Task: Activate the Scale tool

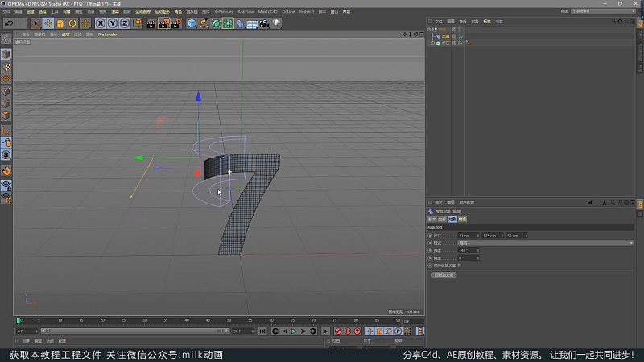Action: [60, 23]
